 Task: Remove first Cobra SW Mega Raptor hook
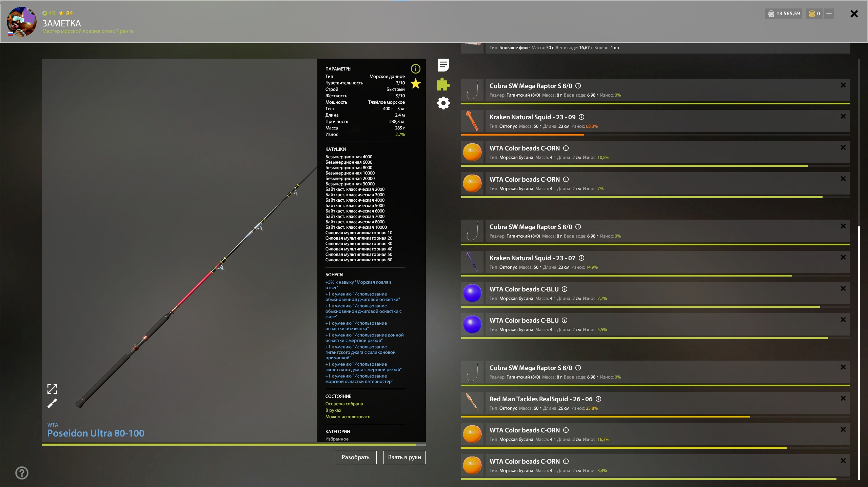point(843,85)
